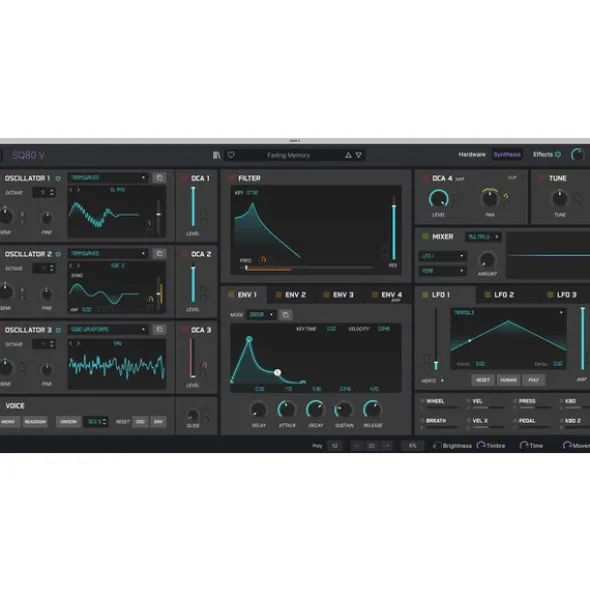
Task: Click the Oscillator 2 Fine knob
Action: [46, 294]
